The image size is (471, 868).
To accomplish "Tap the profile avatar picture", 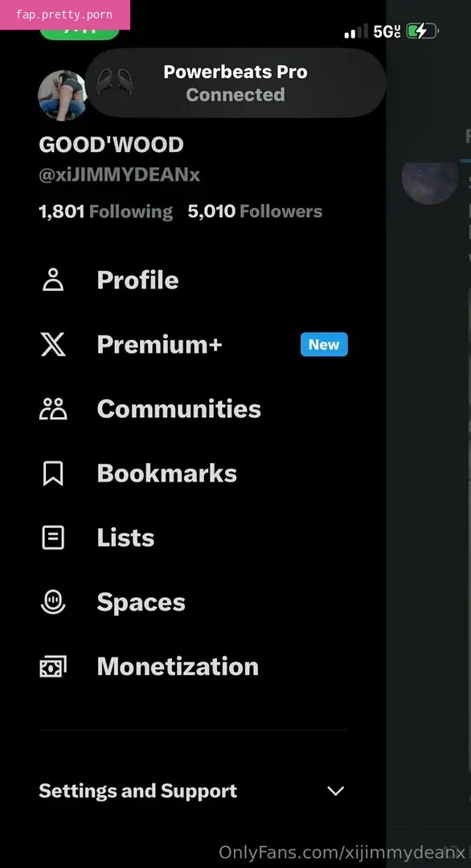I will click(62, 95).
